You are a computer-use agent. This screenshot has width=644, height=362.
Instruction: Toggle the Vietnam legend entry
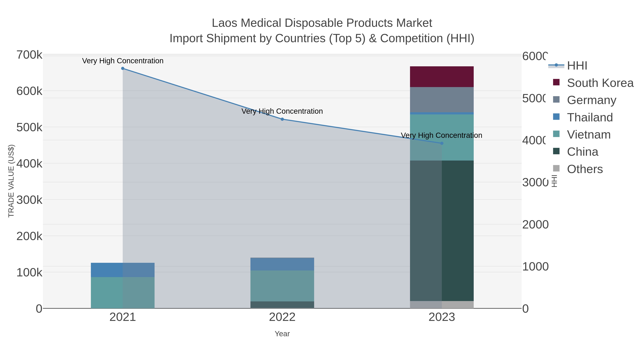tap(582, 134)
